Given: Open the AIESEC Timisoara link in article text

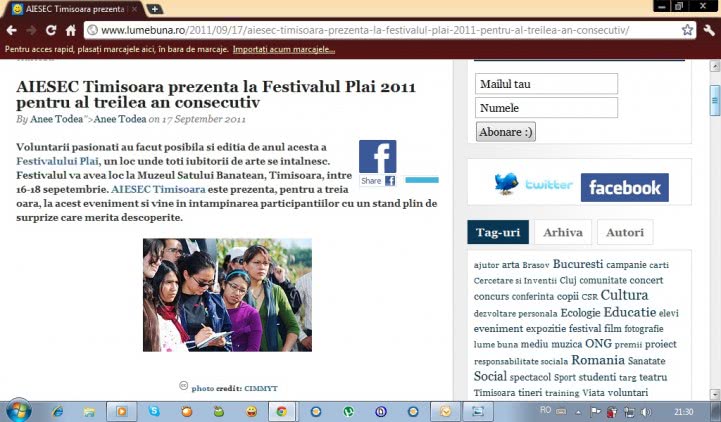Looking at the screenshot, I should (x=158, y=189).
